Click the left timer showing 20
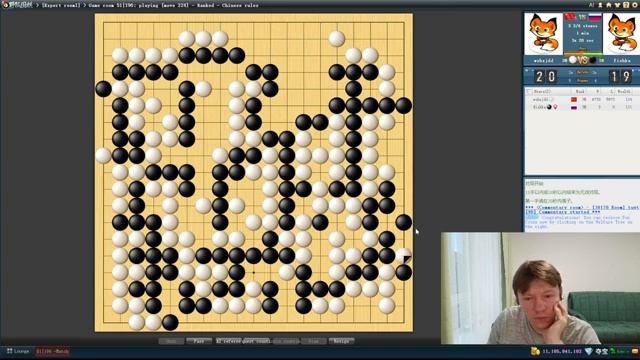Viewport: 640px width, 360px height. click(x=546, y=76)
